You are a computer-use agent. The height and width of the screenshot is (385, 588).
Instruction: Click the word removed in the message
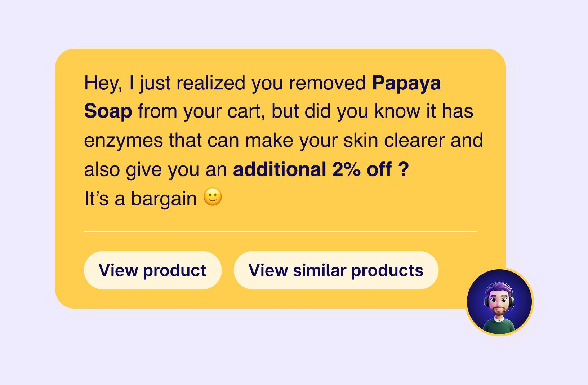pyautogui.click(x=327, y=83)
